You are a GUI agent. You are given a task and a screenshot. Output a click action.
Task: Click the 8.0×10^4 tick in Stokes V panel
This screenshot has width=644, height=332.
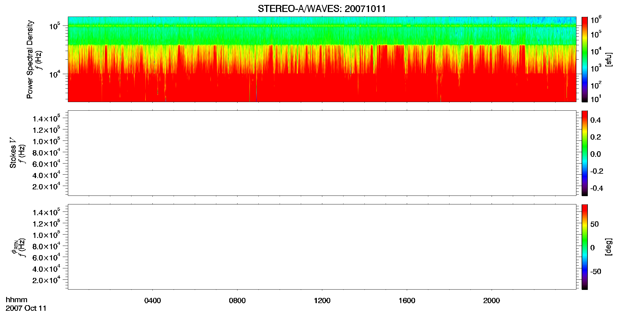tap(46, 152)
